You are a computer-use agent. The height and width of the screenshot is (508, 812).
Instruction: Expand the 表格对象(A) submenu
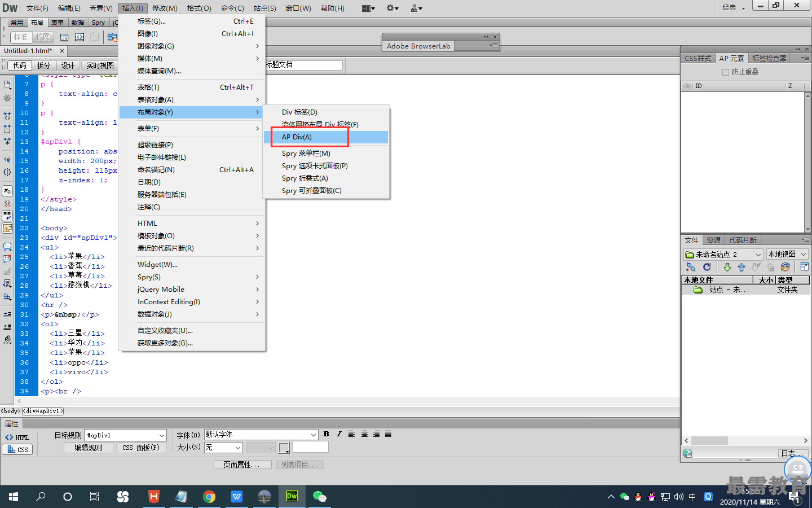pyautogui.click(x=192, y=100)
